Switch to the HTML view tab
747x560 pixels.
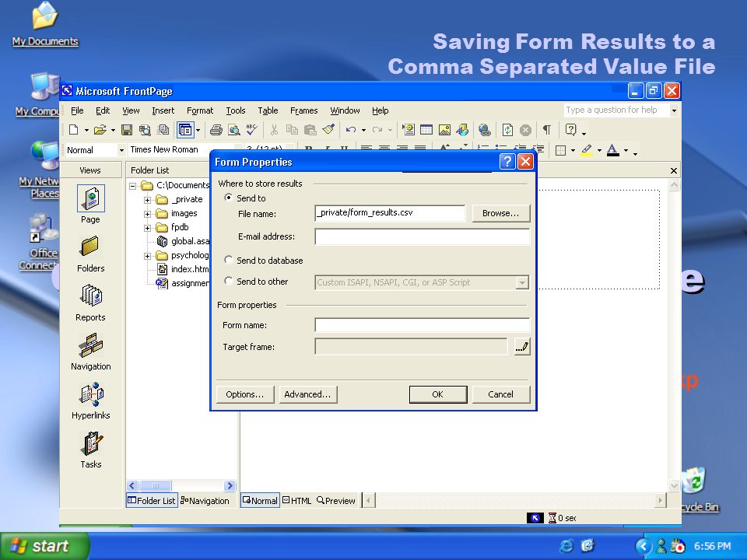[296, 500]
